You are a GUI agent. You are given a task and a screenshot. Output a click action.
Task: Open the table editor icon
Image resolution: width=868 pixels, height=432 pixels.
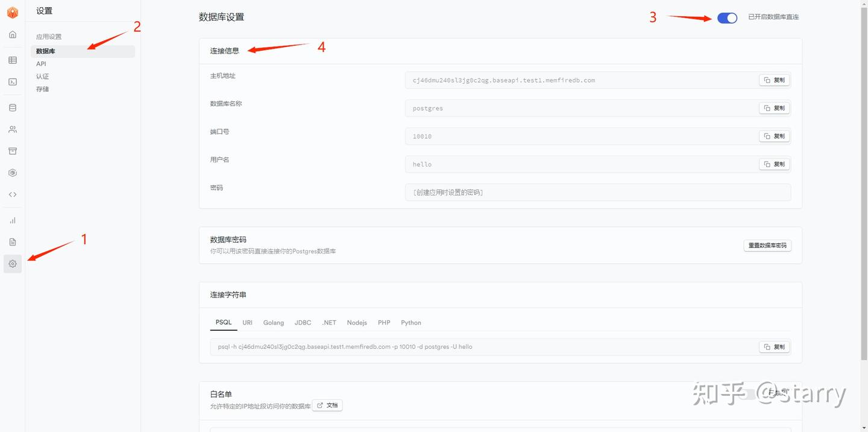point(13,60)
